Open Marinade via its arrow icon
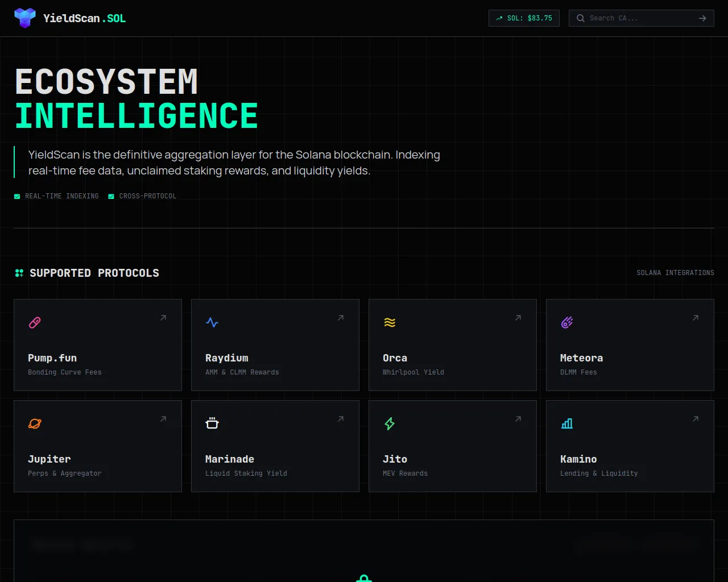 (341, 419)
